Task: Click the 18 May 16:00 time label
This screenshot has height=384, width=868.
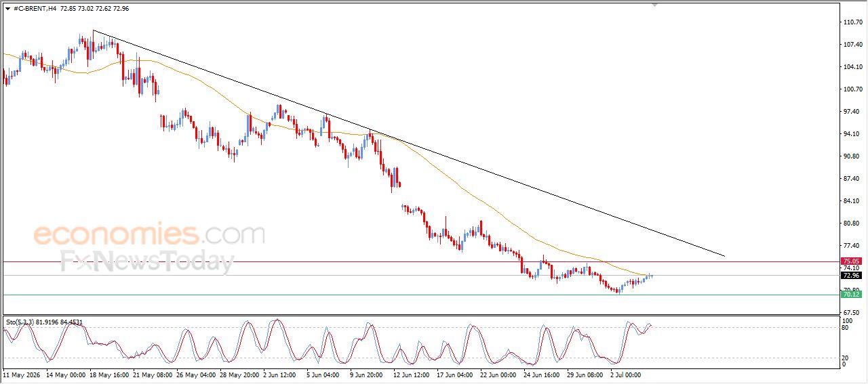Action: pyautogui.click(x=108, y=374)
